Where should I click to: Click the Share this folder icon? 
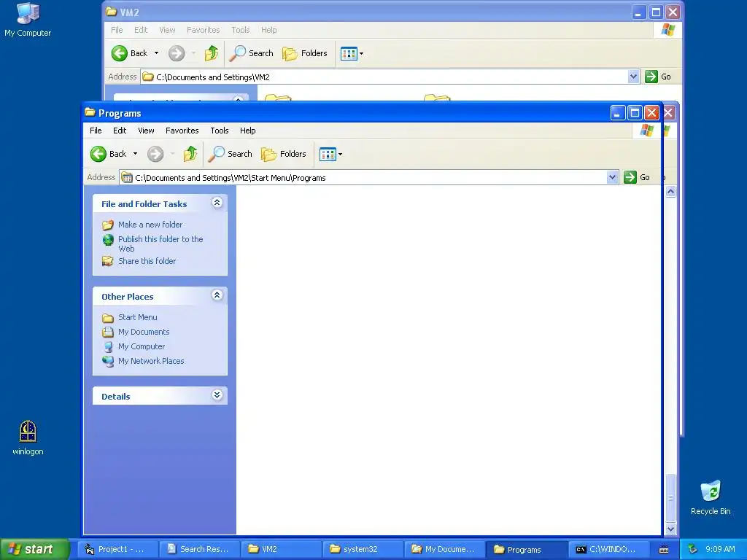coord(108,261)
